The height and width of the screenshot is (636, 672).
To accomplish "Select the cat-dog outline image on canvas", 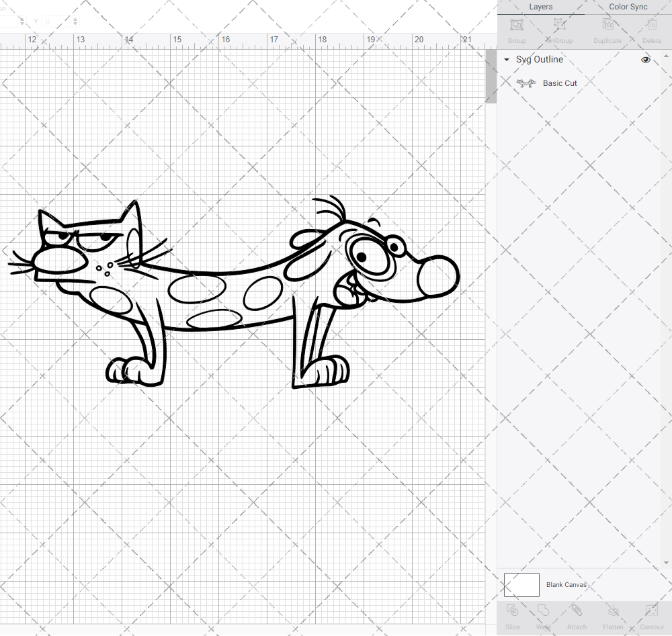I will [x=234, y=293].
